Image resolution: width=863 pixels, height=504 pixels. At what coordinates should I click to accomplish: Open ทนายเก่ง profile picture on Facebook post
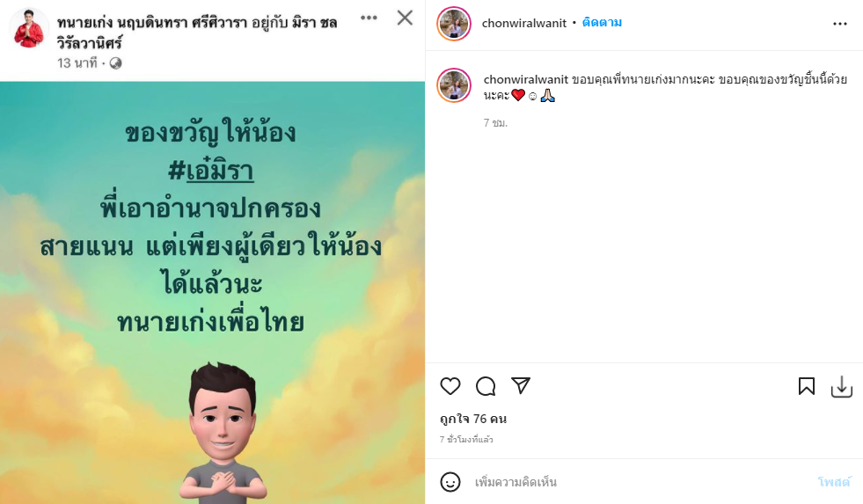pos(29,29)
